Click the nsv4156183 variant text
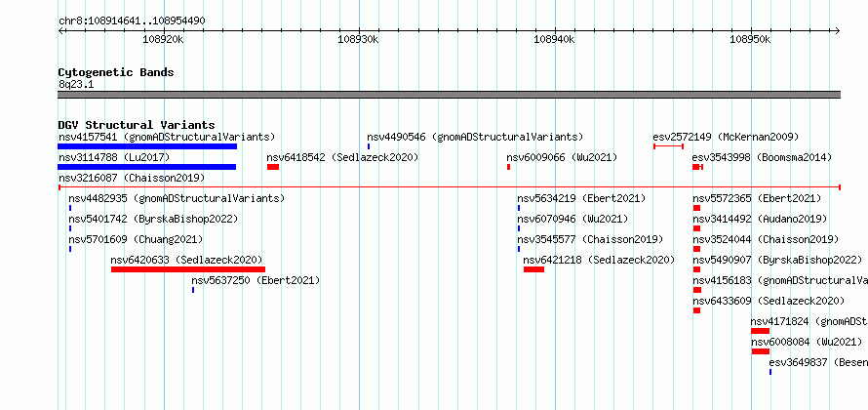This screenshot has height=410, width=868. pyautogui.click(x=780, y=280)
